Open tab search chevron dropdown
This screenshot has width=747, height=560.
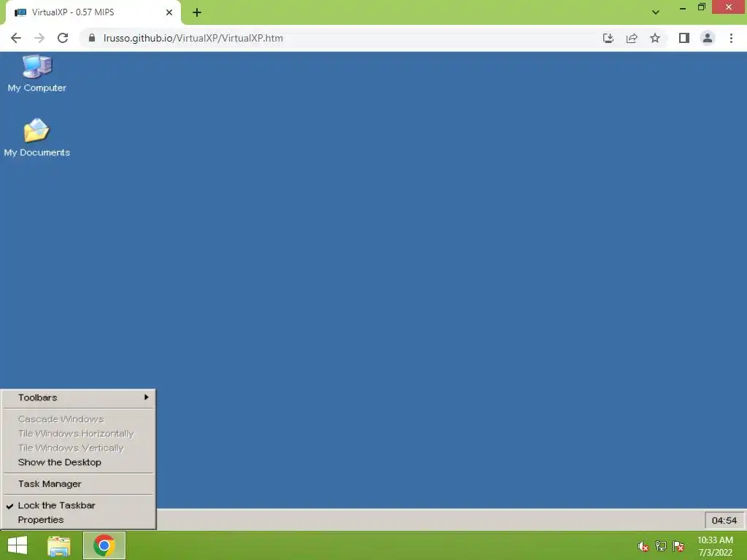656,12
